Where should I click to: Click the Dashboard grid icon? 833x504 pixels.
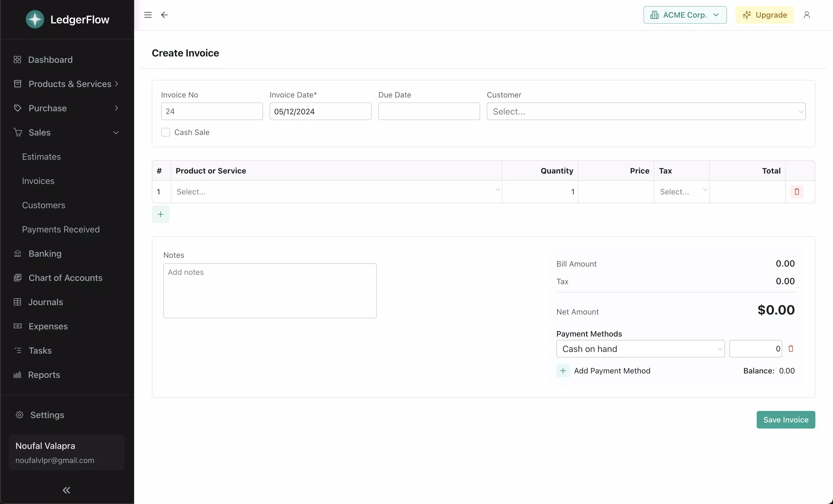17,59
